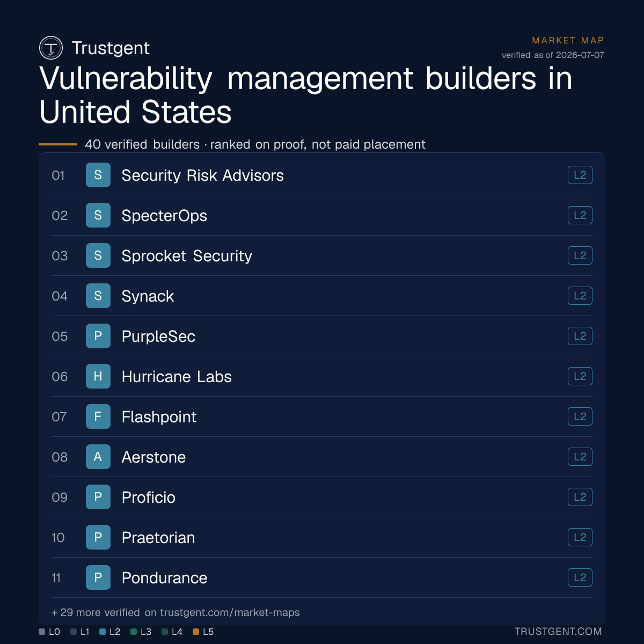Open the Sprocket Security listing

(322, 255)
